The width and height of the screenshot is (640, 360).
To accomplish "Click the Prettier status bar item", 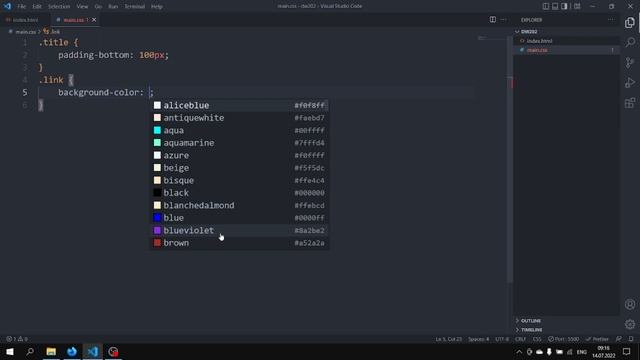I will 597,339.
